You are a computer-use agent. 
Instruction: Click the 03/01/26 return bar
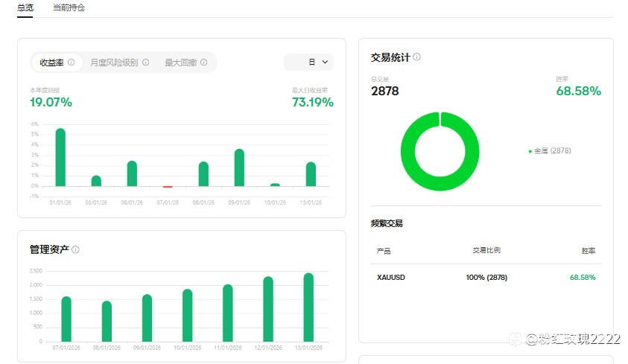[96, 181]
